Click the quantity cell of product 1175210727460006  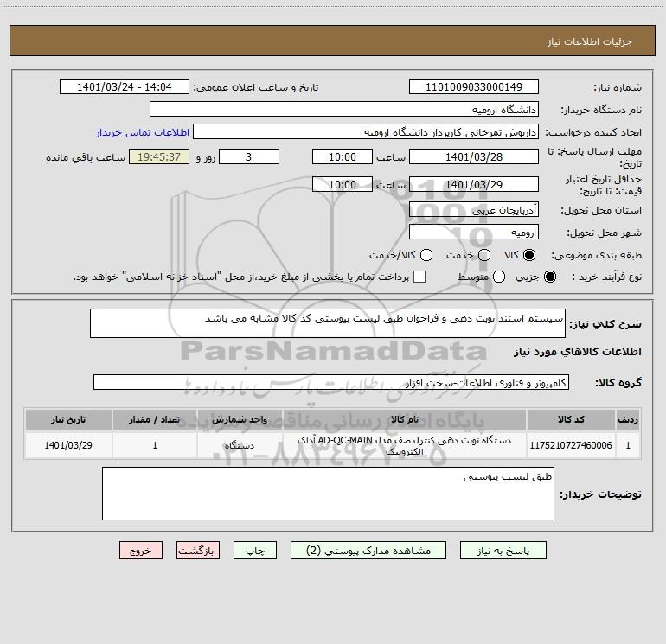pyautogui.click(x=155, y=445)
